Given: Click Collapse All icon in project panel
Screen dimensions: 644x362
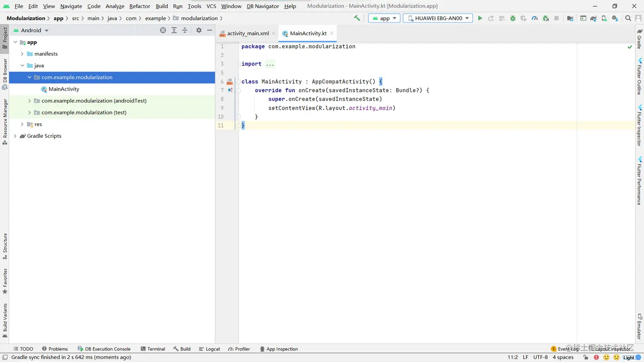Looking at the screenshot, I should pos(185,30).
